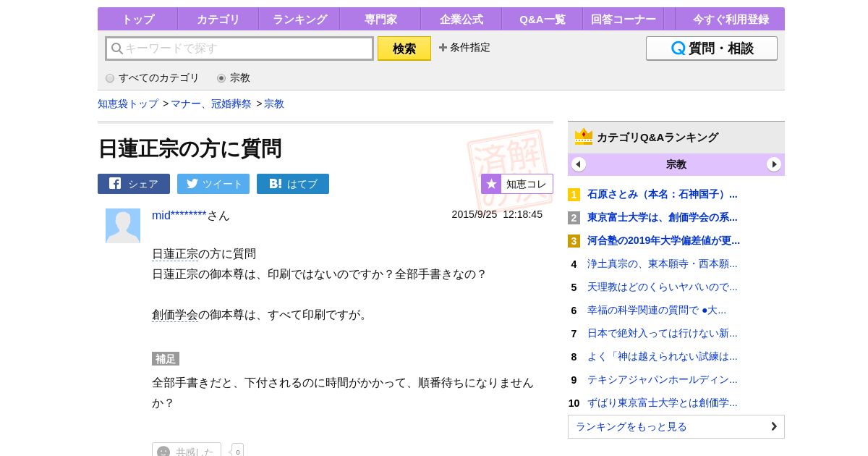This screenshot has height=456, width=868.
Task: Open the ランキング tab
Action: (x=299, y=19)
